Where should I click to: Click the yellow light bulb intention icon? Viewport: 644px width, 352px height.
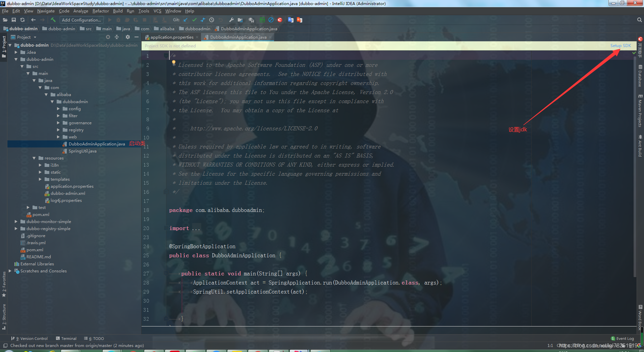[x=174, y=62]
